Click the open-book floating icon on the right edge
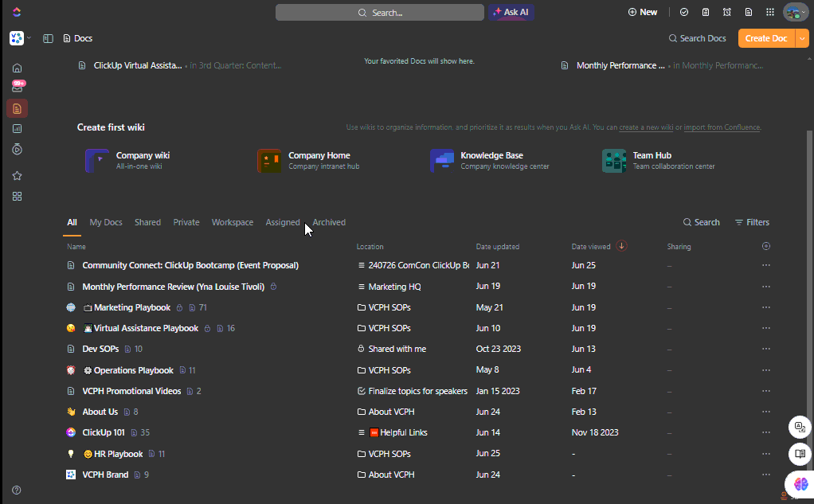Image resolution: width=814 pixels, height=504 pixels. [x=800, y=454]
